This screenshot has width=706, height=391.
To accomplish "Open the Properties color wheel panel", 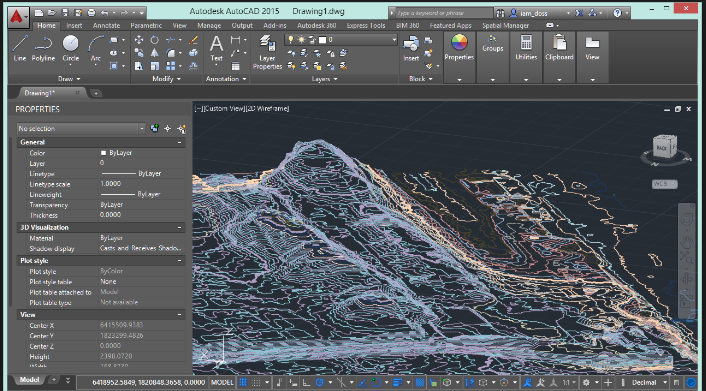I will [x=459, y=48].
